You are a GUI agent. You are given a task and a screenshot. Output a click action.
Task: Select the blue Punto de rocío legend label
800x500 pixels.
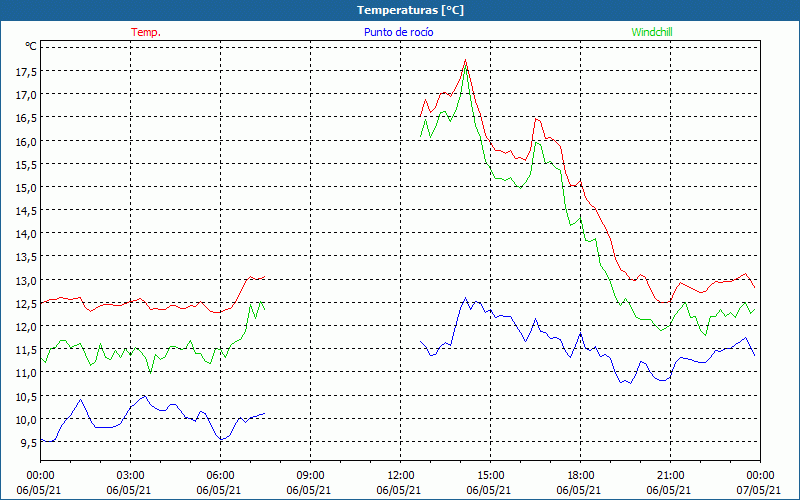pos(398,32)
